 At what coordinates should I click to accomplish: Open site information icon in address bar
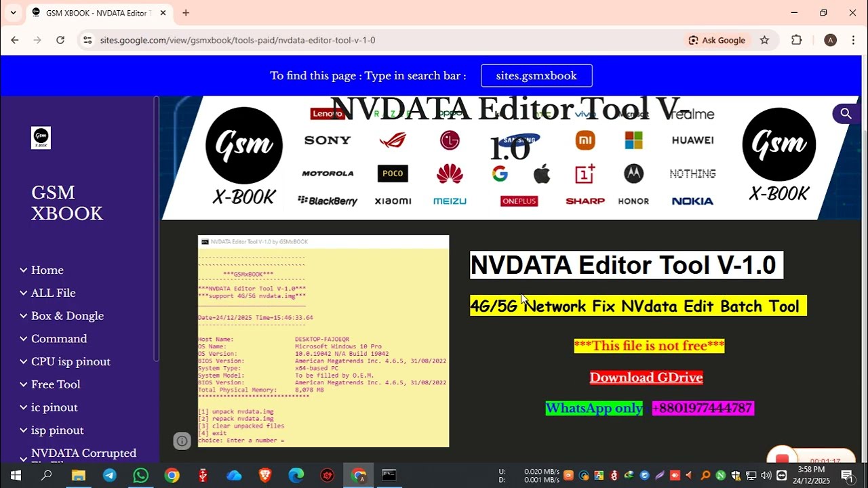point(87,40)
